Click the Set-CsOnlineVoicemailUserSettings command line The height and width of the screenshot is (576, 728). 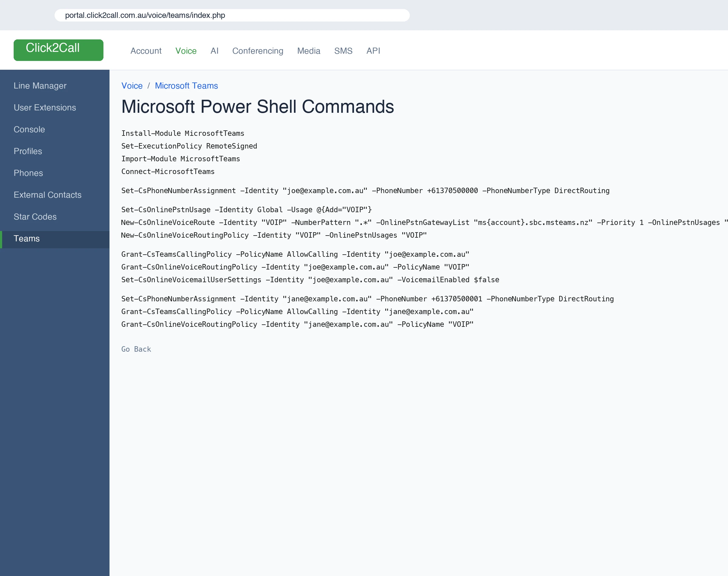[x=310, y=280]
